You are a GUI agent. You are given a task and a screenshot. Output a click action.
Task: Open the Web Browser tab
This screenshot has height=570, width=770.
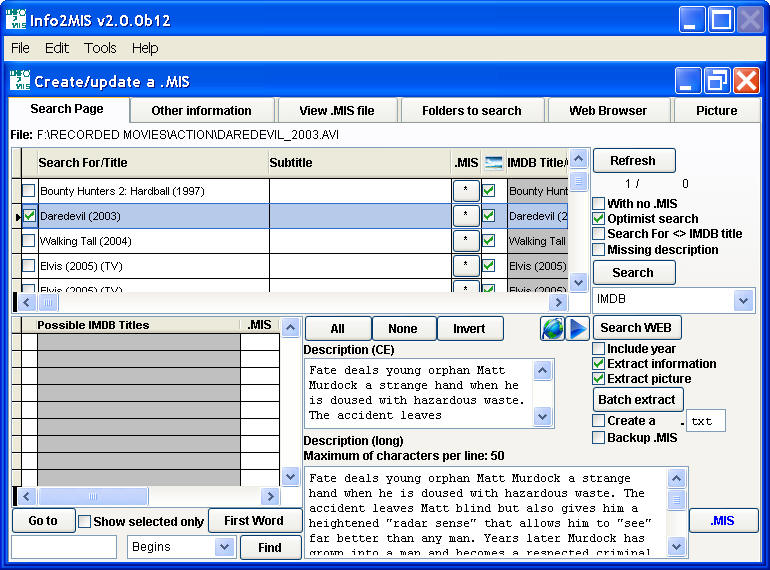608,111
